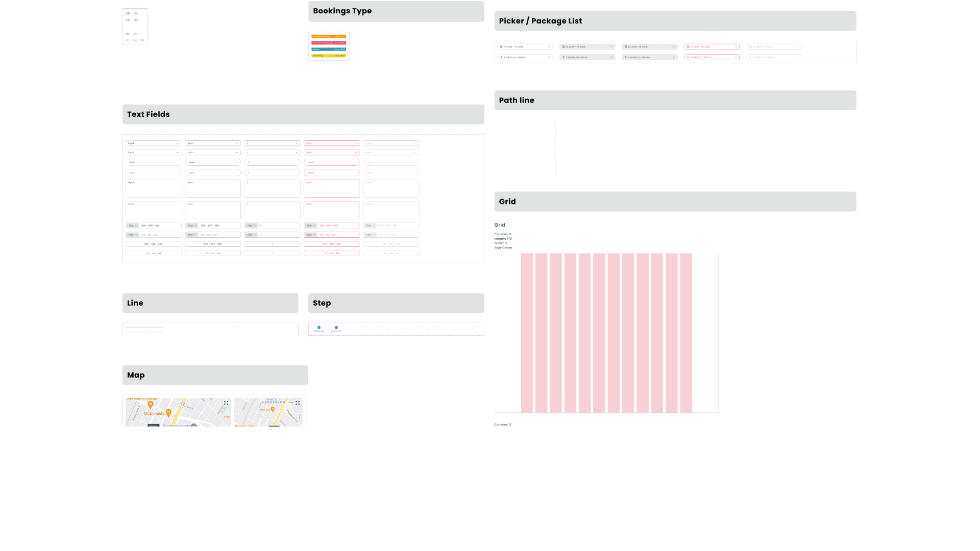Click the first Link in the links frame

(128, 13)
